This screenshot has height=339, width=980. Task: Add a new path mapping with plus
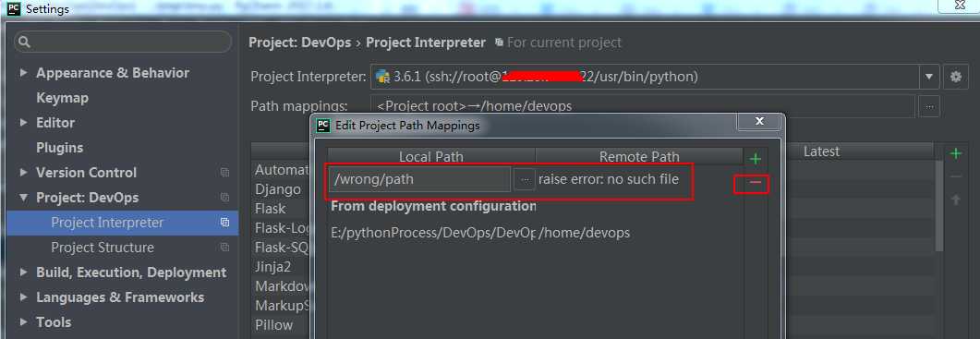tap(756, 159)
